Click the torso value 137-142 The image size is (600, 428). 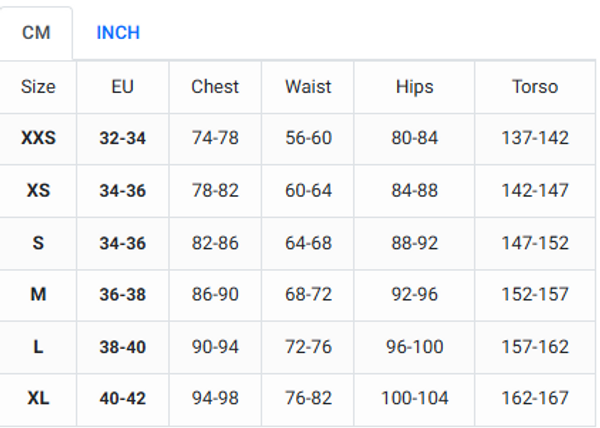tap(535, 138)
